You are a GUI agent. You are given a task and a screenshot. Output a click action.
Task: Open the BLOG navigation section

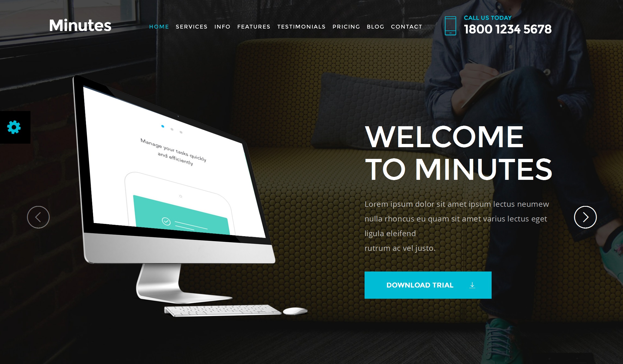click(375, 26)
